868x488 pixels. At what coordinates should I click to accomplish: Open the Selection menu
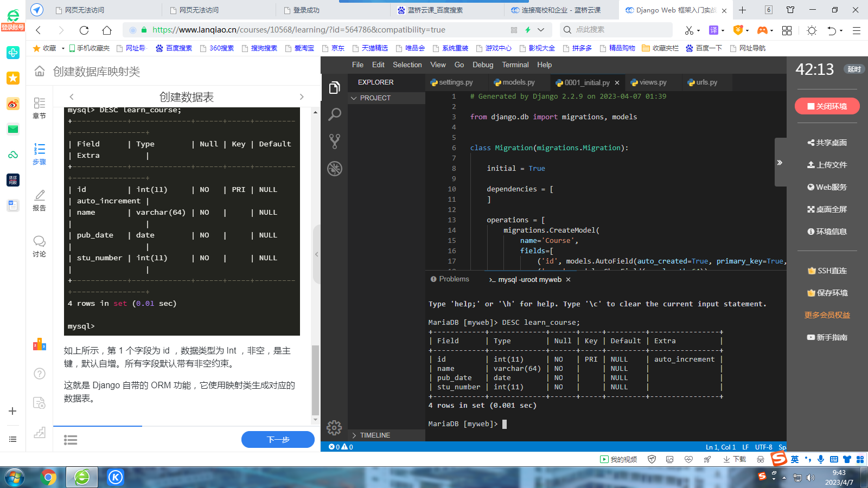coord(407,65)
